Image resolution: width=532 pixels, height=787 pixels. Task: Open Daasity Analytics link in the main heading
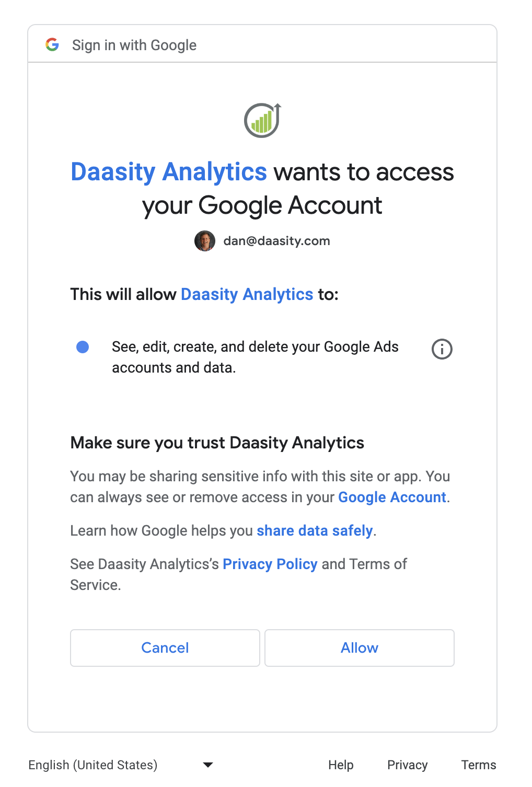click(169, 172)
